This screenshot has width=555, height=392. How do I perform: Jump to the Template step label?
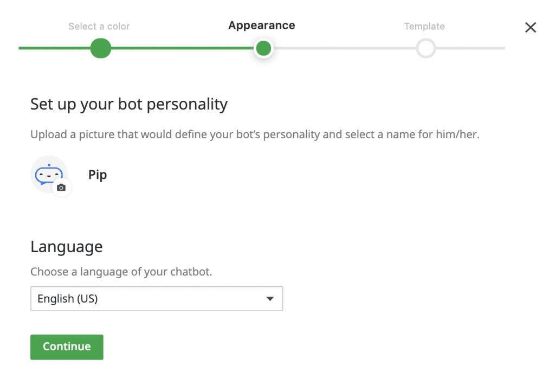(x=424, y=26)
